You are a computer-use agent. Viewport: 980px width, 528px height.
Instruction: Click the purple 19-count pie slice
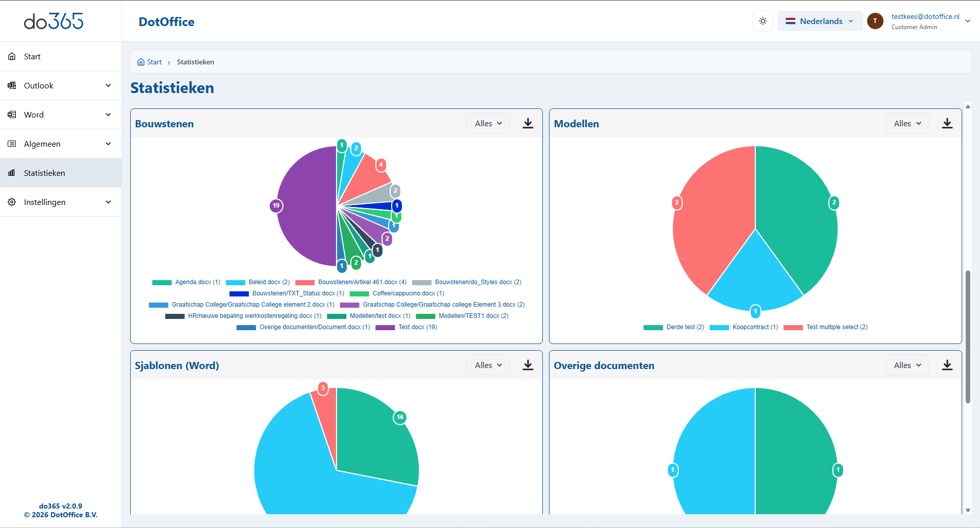click(x=306, y=206)
